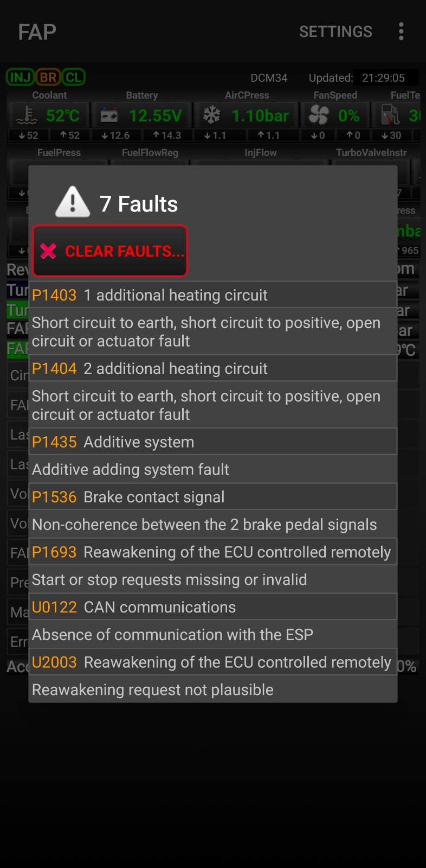Open the SETTINGS menu

335,31
